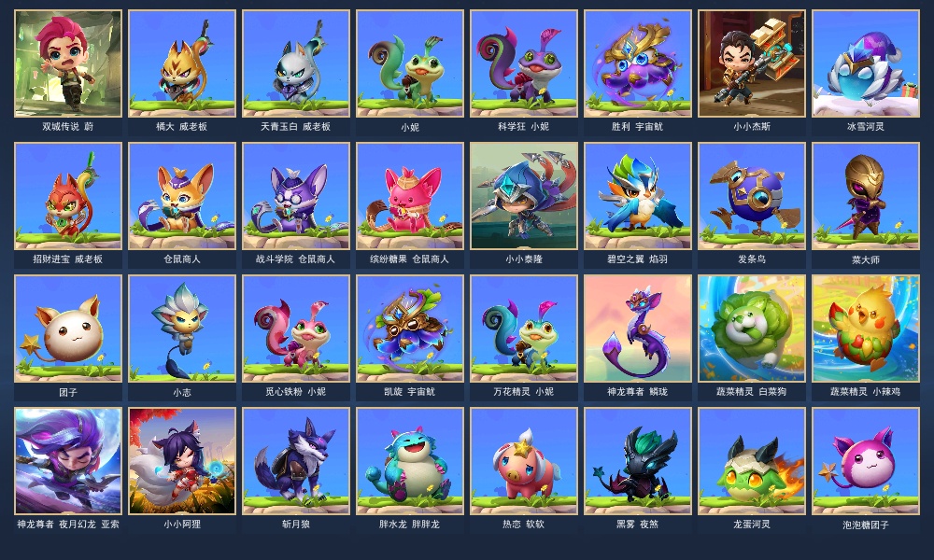Choose the 蔬菜精灵 白菜狗 cabbage dog

[x=752, y=329]
